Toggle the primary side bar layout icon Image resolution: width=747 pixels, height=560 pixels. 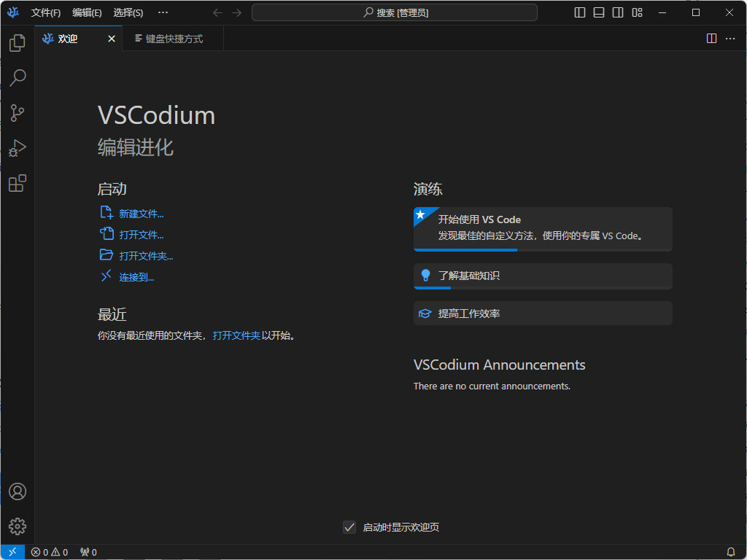tap(580, 13)
